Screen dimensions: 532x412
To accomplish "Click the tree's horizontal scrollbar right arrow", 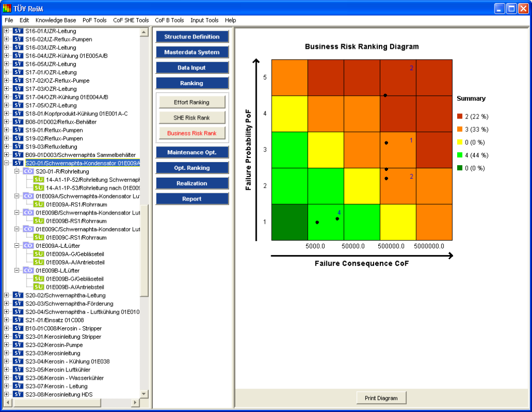I will coord(135,403).
